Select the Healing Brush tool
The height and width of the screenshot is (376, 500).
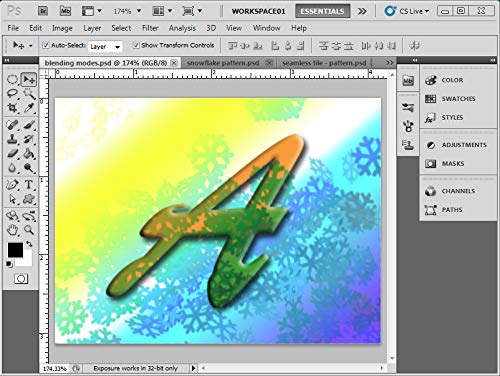13,125
